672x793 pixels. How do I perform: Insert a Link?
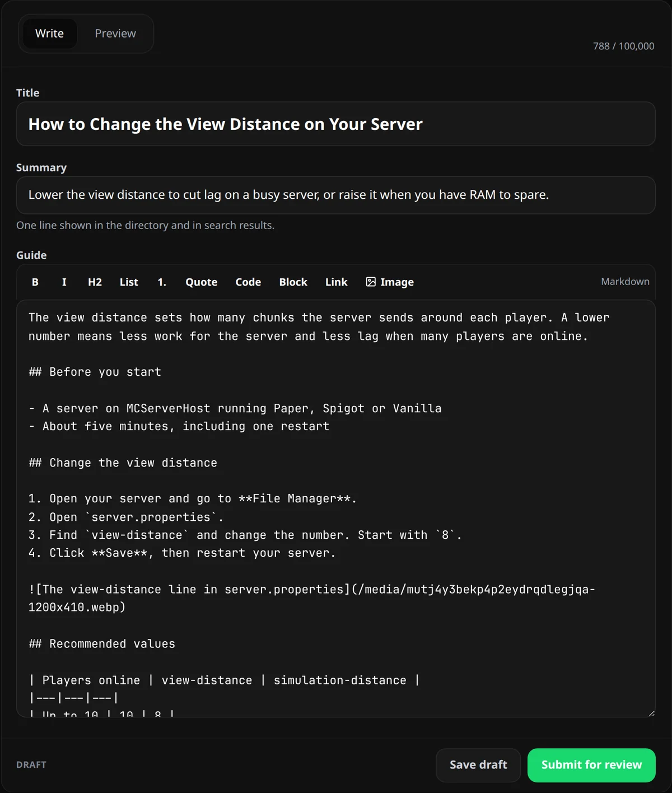(336, 282)
